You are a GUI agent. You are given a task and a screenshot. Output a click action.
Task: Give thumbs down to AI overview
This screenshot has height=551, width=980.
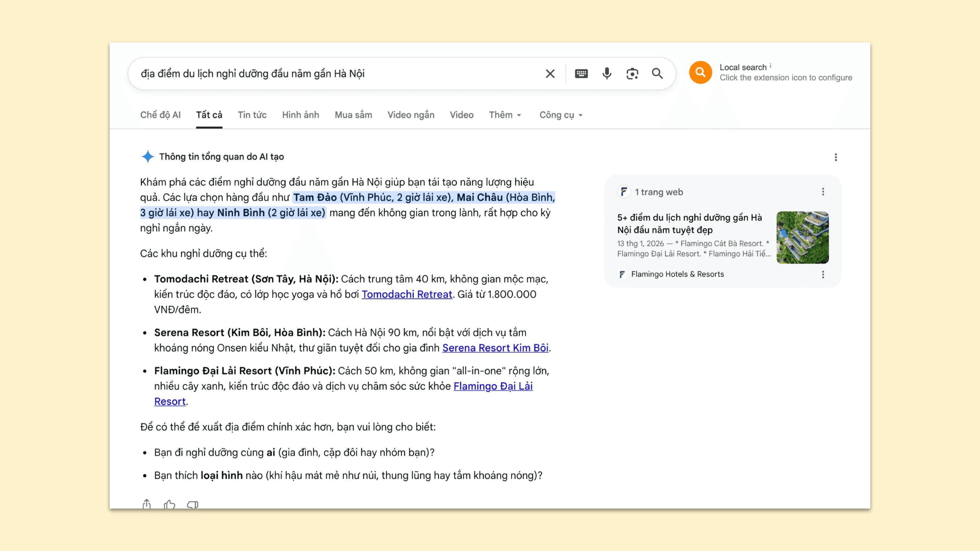coord(192,505)
